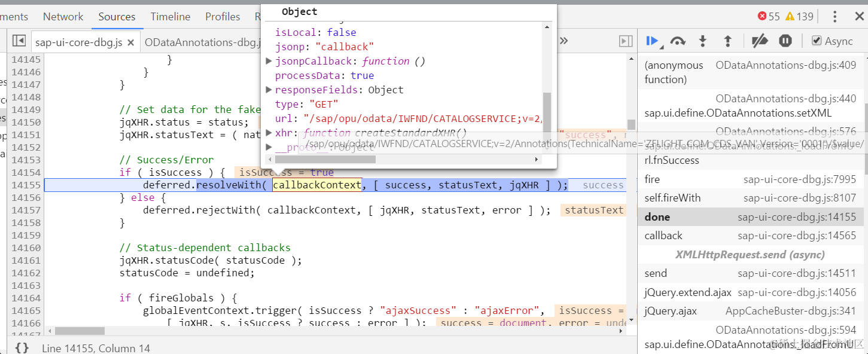Viewport: 868px width, 354px height.
Task: Switch to the Timeline tab
Action: click(x=170, y=17)
